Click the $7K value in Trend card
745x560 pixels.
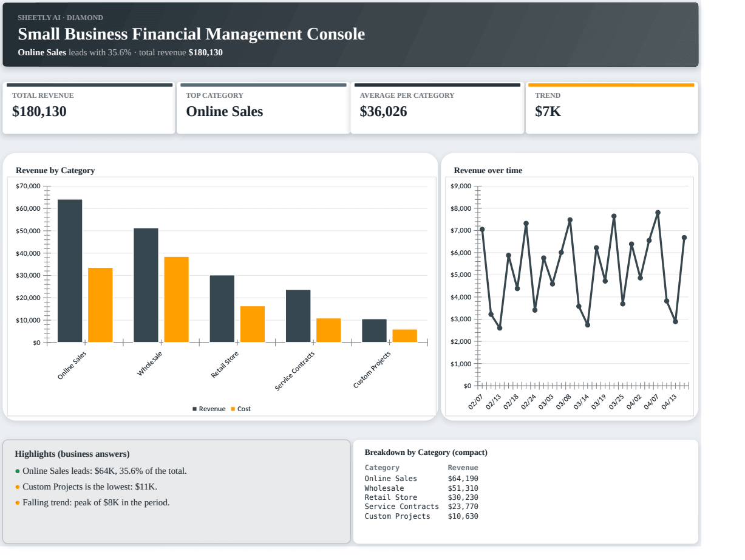tap(548, 112)
